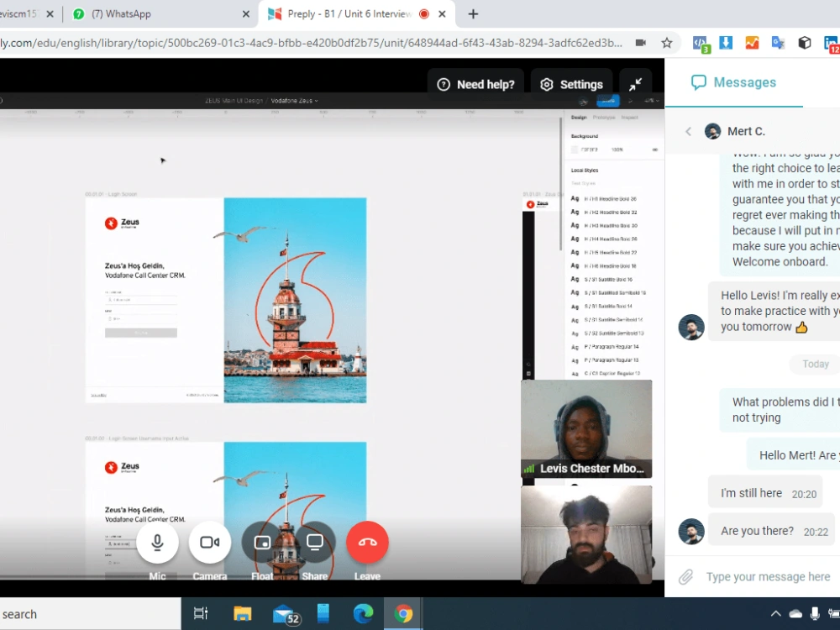Image resolution: width=840 pixels, height=630 pixels.
Task: Click the Zeus logo on first login frame
Action: click(x=122, y=223)
